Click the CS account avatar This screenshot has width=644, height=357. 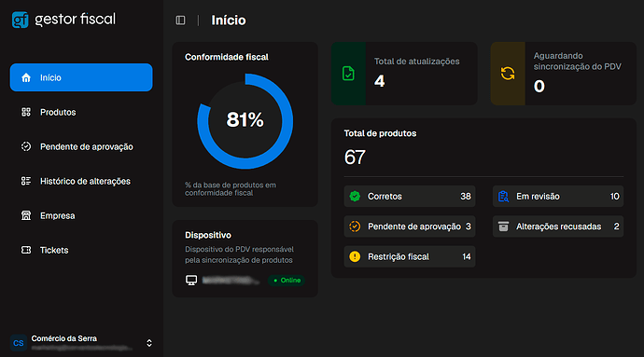(19, 343)
